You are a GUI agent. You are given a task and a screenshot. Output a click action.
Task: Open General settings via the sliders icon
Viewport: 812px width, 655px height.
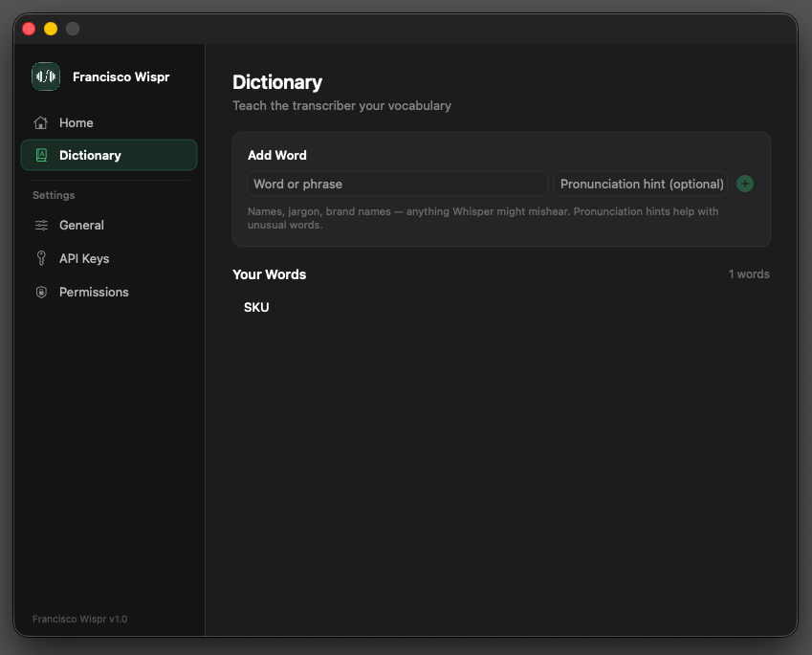(40, 225)
